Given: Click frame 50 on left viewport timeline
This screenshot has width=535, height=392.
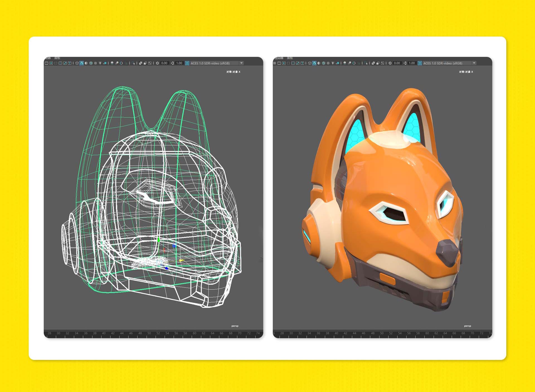Looking at the screenshot, I should click(149, 333).
